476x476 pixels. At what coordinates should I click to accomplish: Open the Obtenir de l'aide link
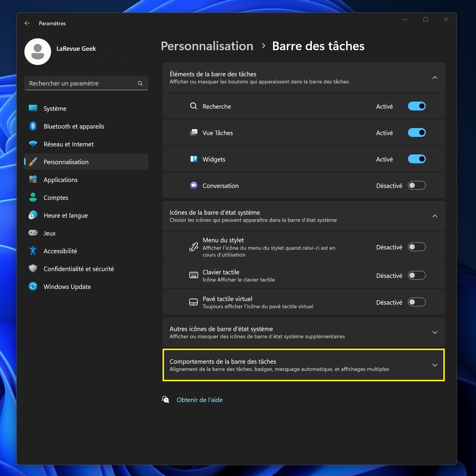pyautogui.click(x=199, y=400)
